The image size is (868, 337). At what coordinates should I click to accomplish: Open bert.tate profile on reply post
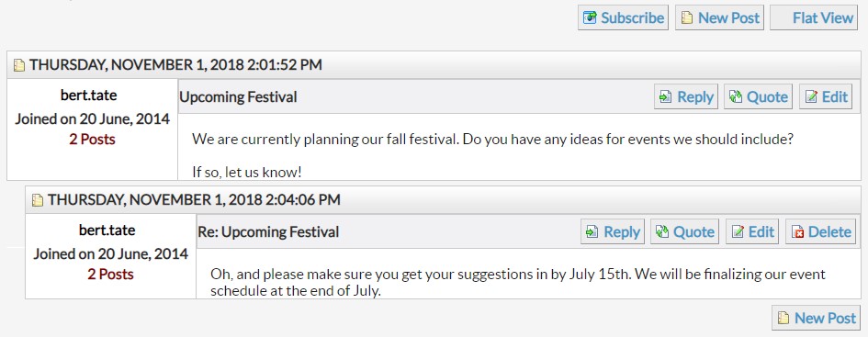tap(107, 230)
